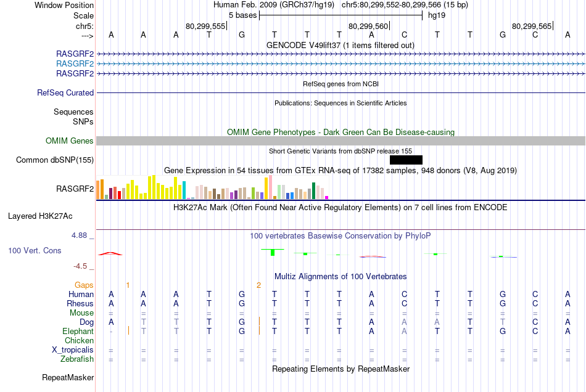This screenshot has width=586, height=392.
Task: Click the 4.88 PhyloP upper scale value
Action: [x=79, y=235]
